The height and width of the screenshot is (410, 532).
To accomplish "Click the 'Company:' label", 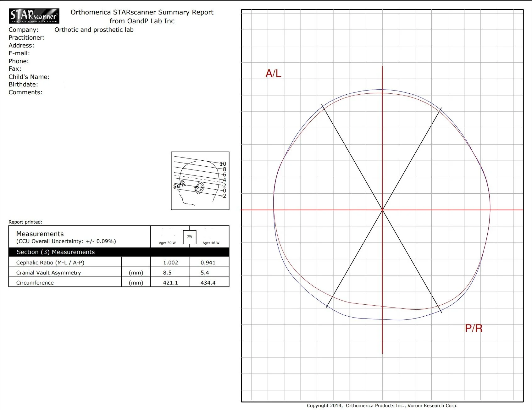I will point(24,30).
